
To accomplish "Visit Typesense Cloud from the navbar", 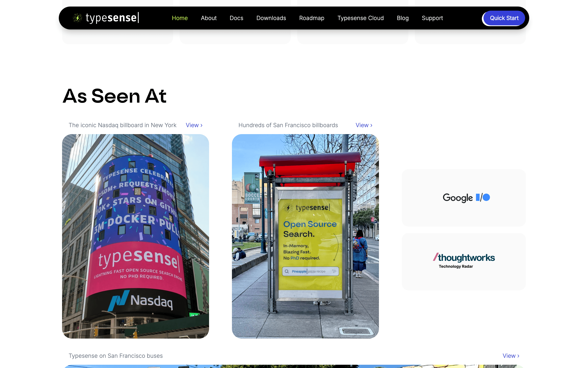I will pyautogui.click(x=360, y=18).
